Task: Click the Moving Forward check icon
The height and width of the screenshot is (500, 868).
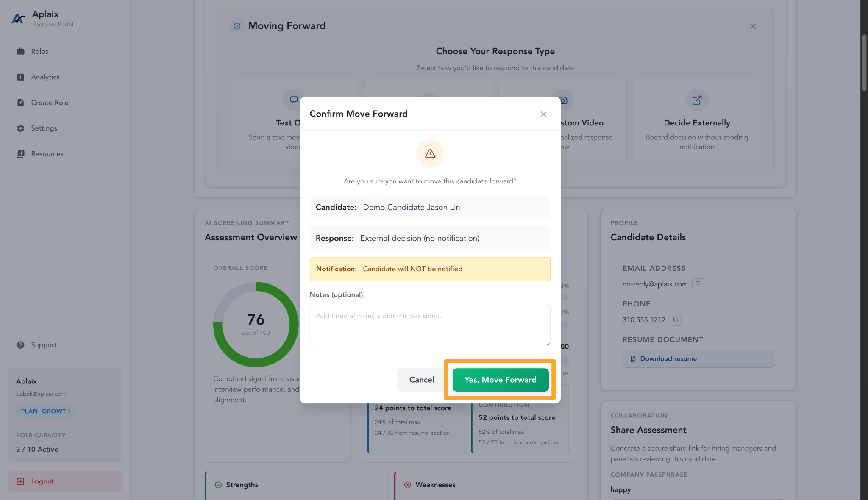Action: click(x=237, y=26)
